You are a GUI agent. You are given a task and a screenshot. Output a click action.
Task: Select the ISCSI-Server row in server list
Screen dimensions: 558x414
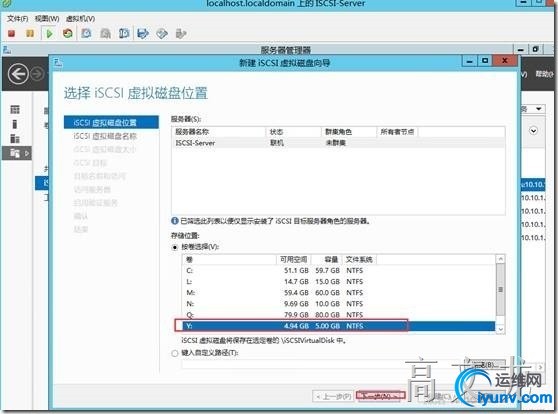338,143
